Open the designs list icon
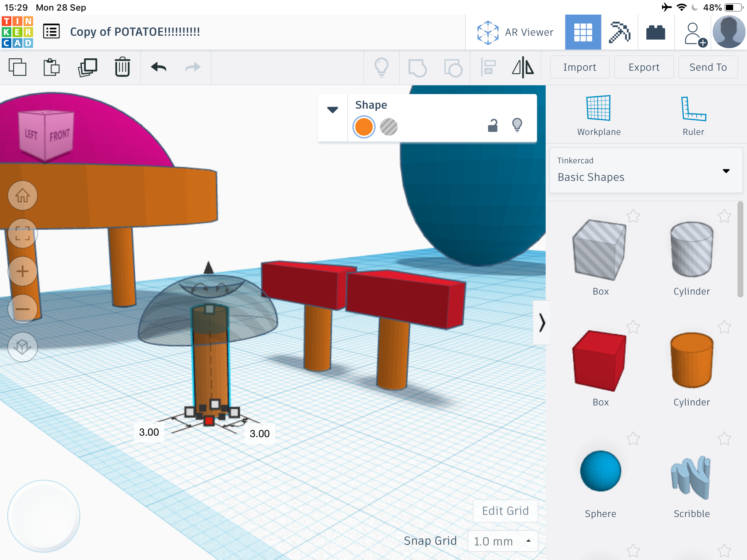Screen dimensions: 747x560 pos(51,32)
